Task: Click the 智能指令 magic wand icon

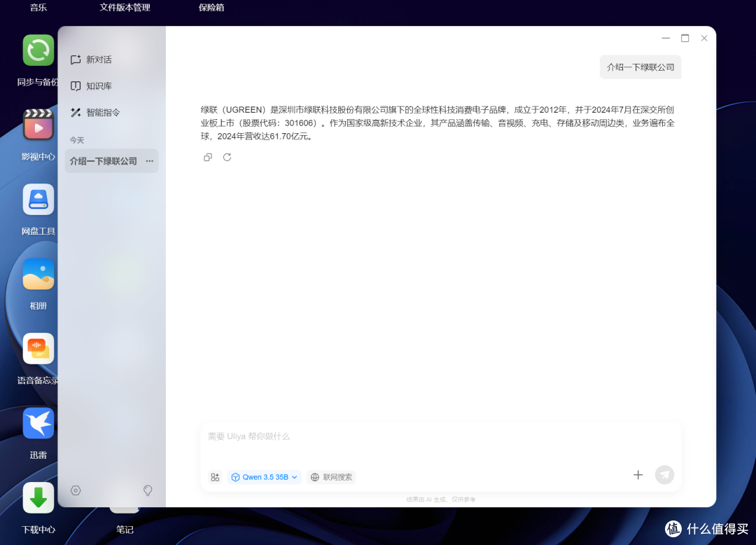Action: (x=76, y=113)
